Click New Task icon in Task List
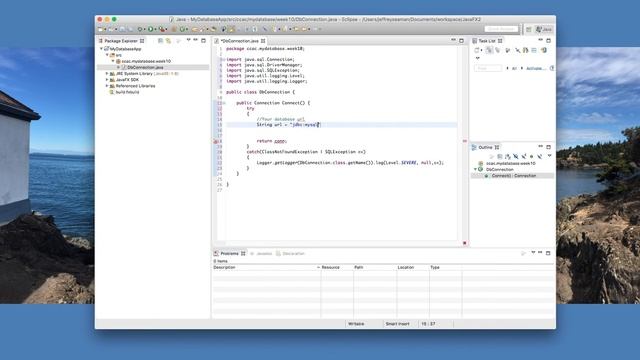The width and height of the screenshot is (640, 360). 476,50
